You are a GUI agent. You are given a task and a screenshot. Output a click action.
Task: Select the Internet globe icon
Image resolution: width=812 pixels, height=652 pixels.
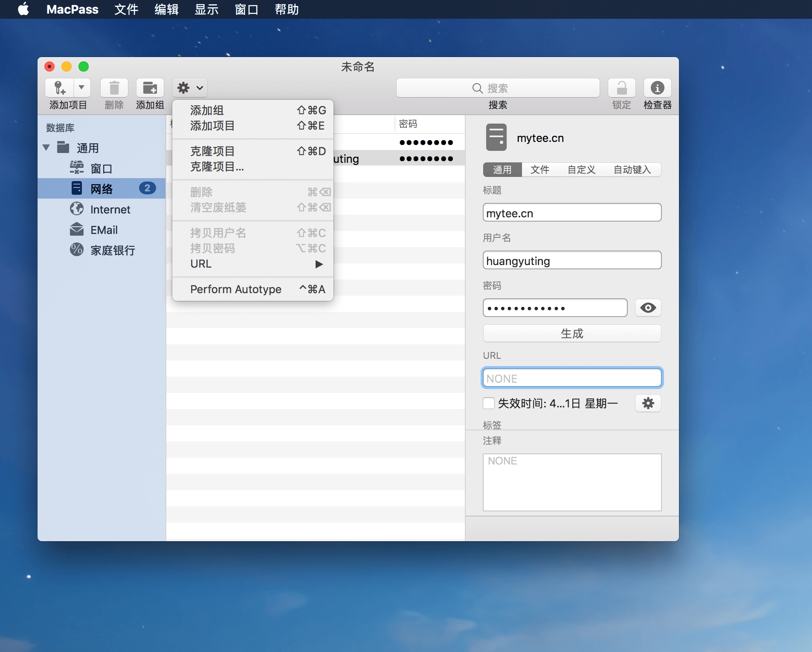[77, 209]
